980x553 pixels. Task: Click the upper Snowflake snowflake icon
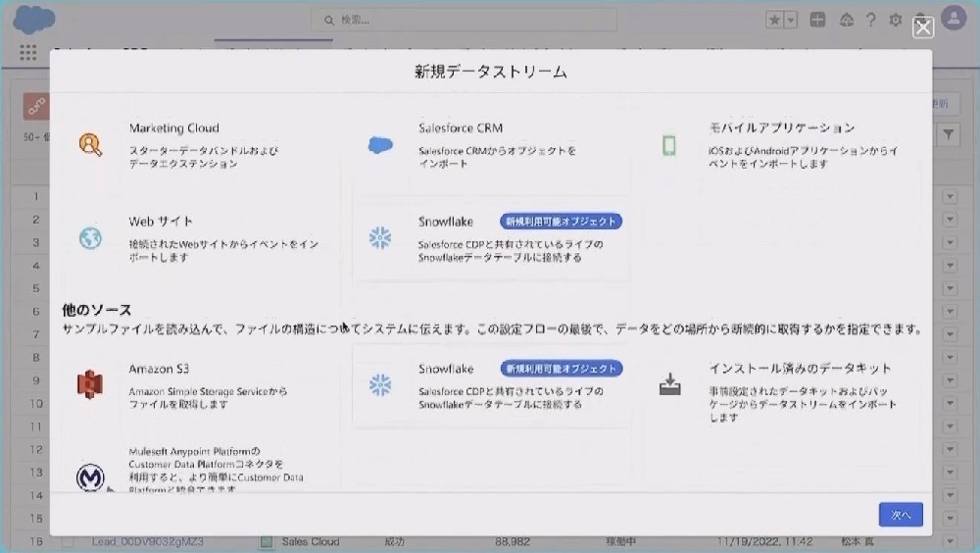pos(380,238)
